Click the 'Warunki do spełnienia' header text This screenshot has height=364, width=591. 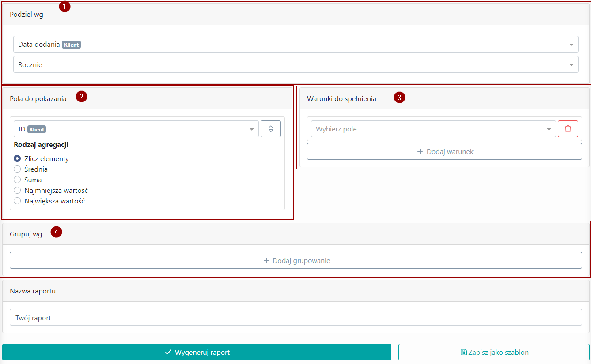point(341,98)
